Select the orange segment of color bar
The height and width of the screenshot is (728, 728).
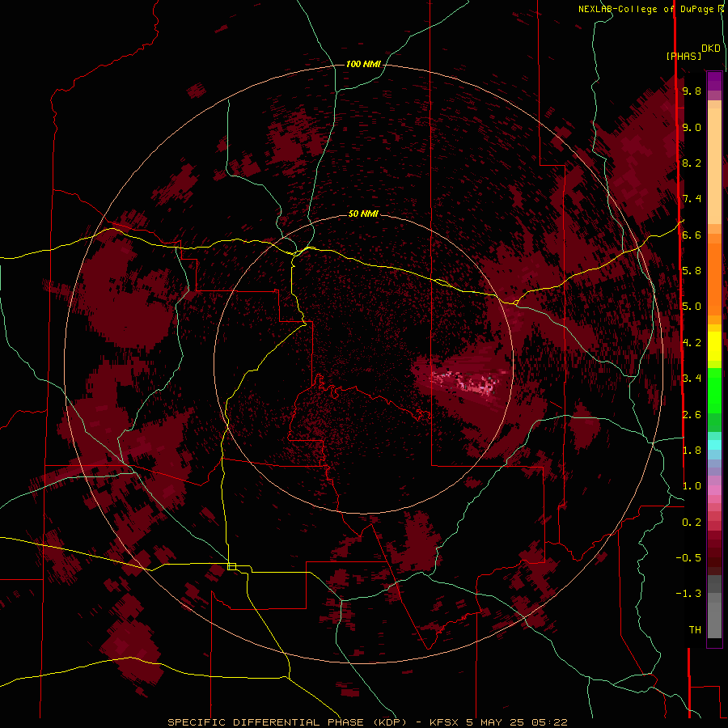point(714,280)
